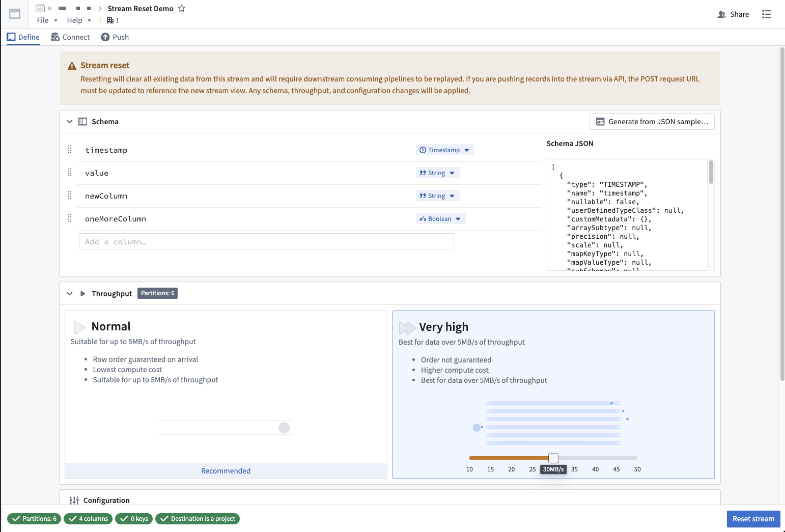Click the play icon on Normal card
Screen dimensions: 785x532
79,327
